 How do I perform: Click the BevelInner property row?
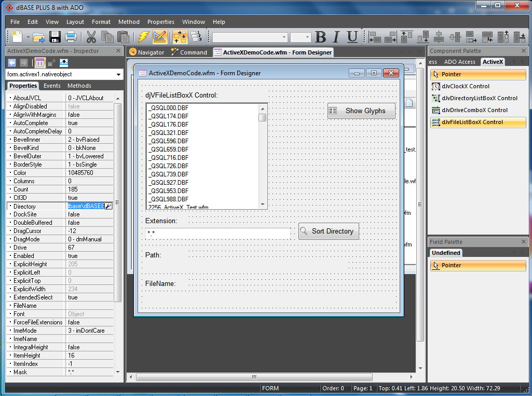[x=60, y=140]
